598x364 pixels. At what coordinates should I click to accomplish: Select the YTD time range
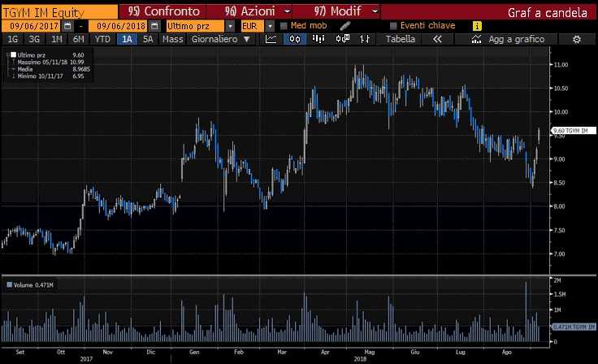(x=102, y=39)
